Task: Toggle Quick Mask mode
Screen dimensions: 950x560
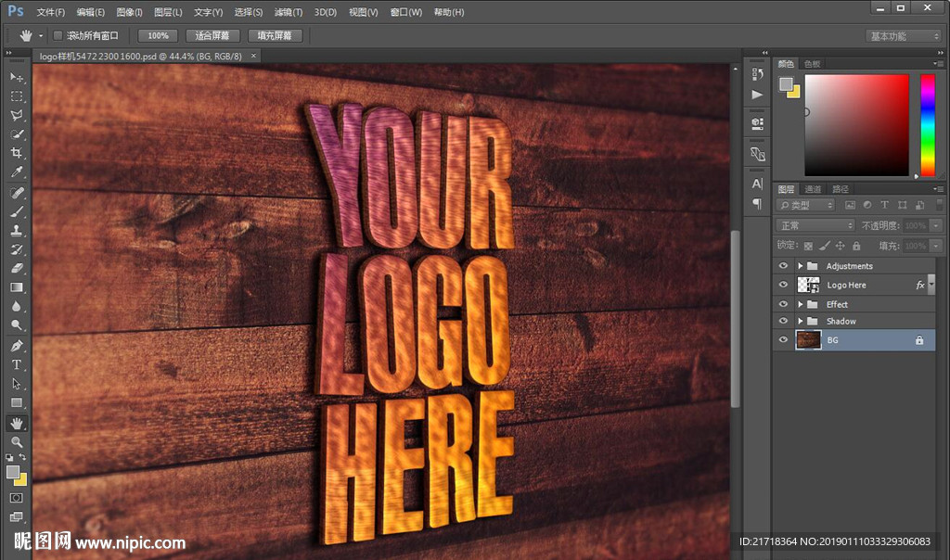Action: 17,498
